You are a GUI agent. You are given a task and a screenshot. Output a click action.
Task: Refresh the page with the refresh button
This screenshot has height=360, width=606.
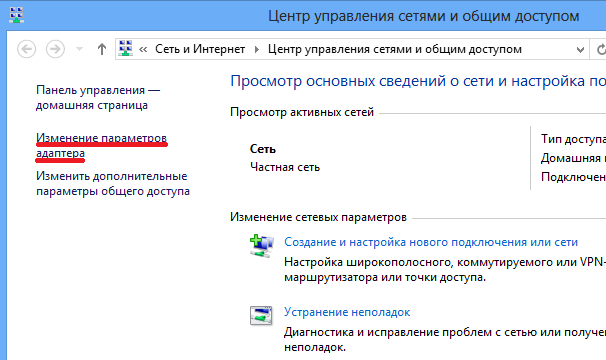(600, 49)
